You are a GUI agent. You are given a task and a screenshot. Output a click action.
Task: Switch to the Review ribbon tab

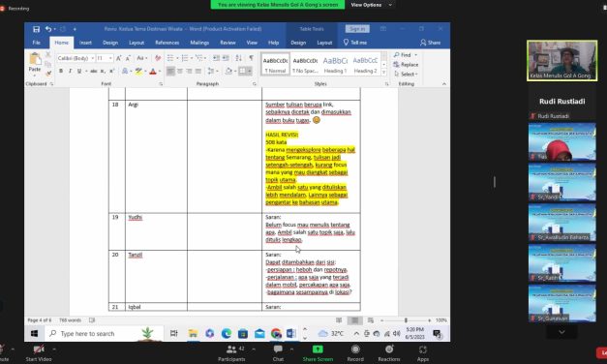click(x=228, y=43)
